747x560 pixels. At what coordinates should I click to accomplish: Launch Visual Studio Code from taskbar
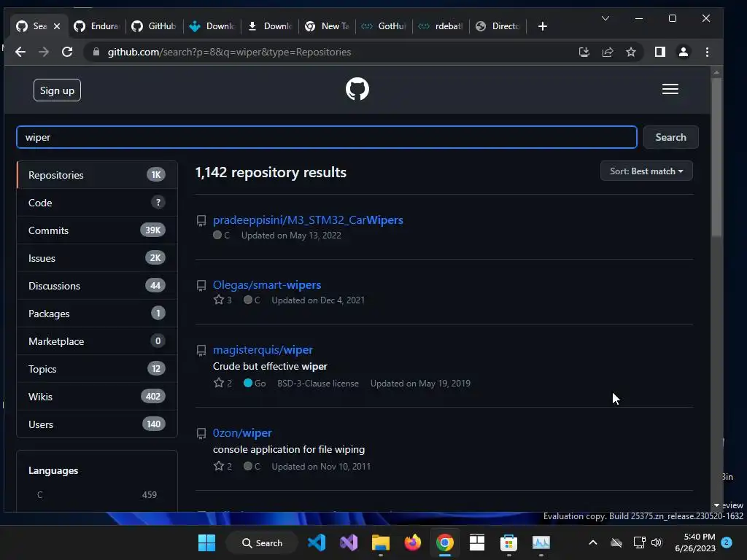317,542
